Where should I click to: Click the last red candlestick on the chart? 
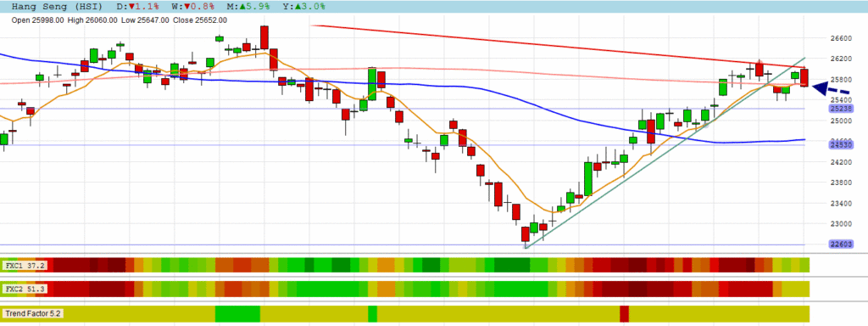tap(804, 77)
